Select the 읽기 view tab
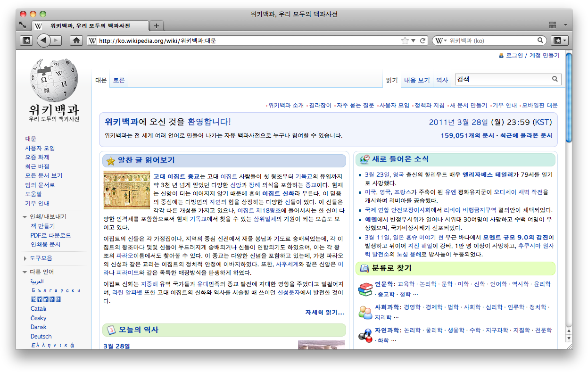Viewport: 588px width, 372px height. (x=392, y=80)
